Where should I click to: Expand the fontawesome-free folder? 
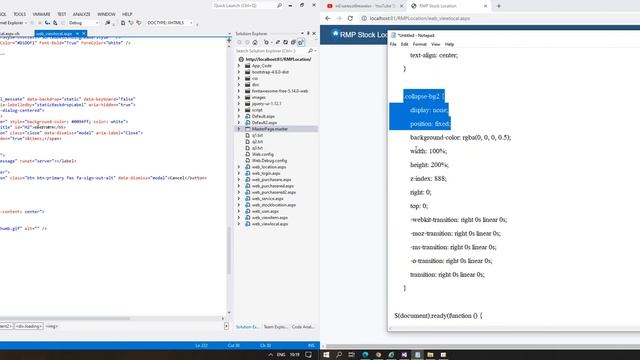[x=239, y=91]
